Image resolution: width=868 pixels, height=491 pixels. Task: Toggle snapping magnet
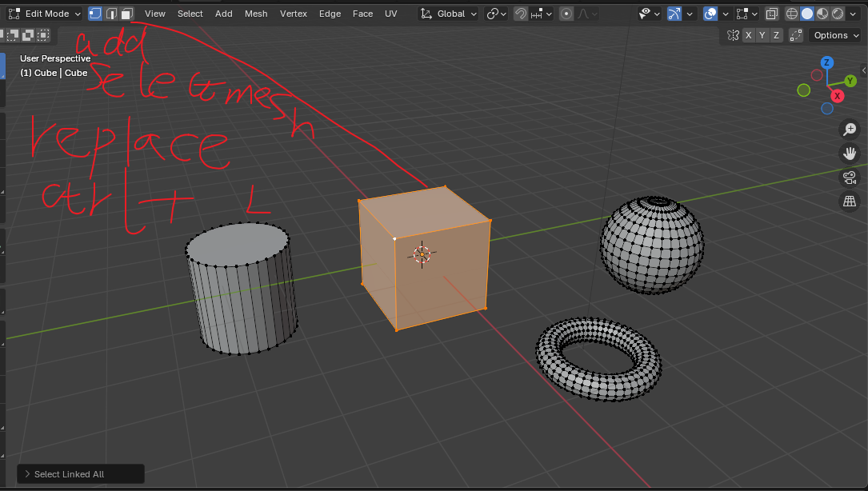click(520, 14)
